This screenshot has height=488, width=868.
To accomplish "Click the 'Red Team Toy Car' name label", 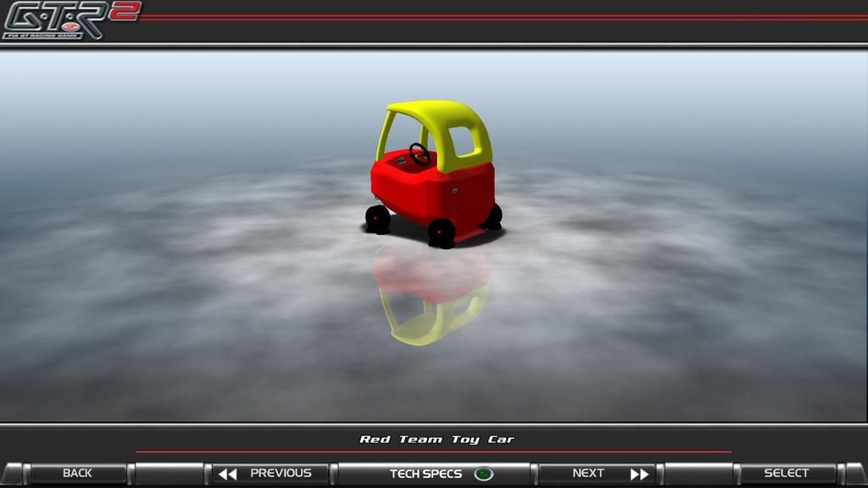I will click(x=437, y=439).
